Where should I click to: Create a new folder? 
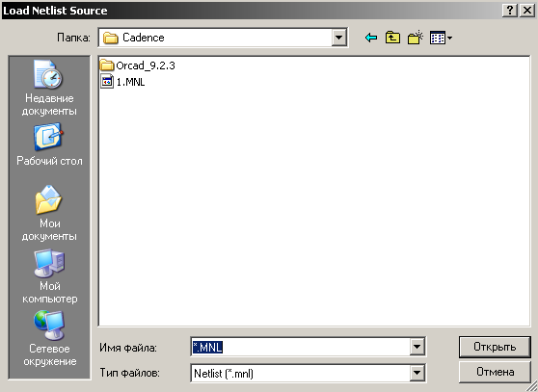(x=416, y=38)
